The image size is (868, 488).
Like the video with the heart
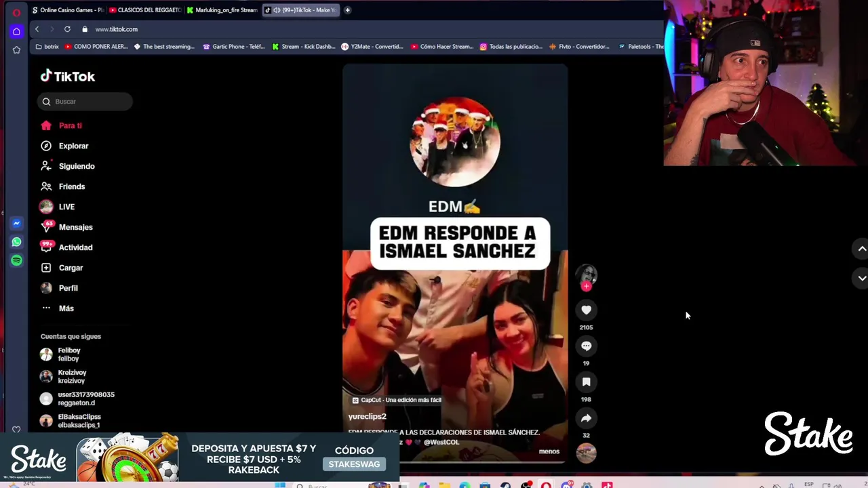click(x=586, y=310)
